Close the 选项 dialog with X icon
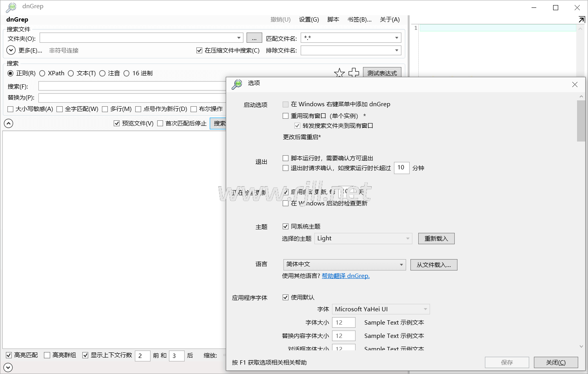Screen dimensions: 588x374 575,84
